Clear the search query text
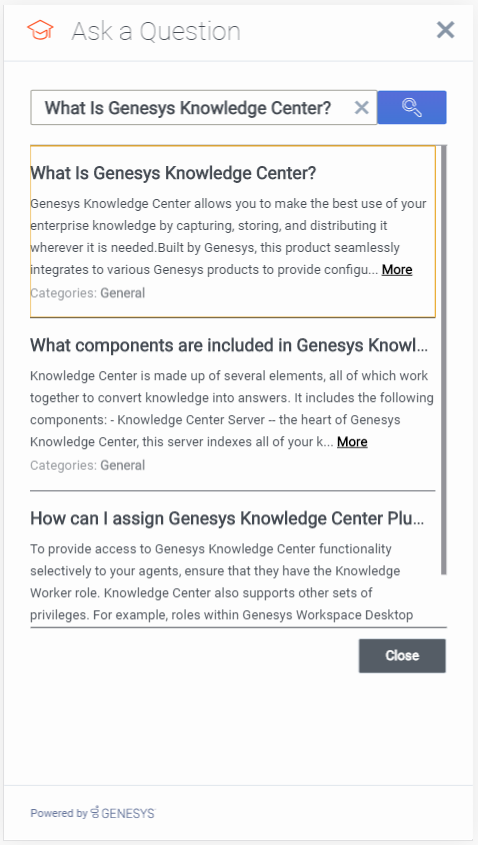The image size is (478, 845). (x=361, y=108)
